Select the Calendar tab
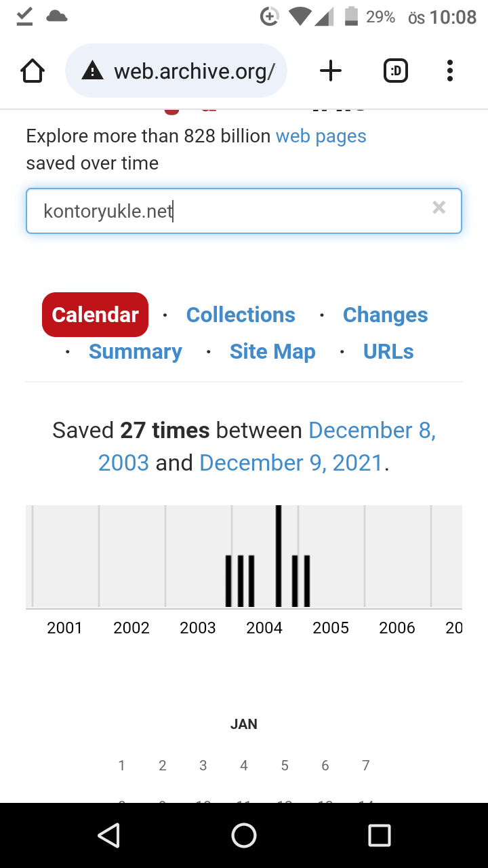This screenshot has height=868, width=488. point(95,315)
